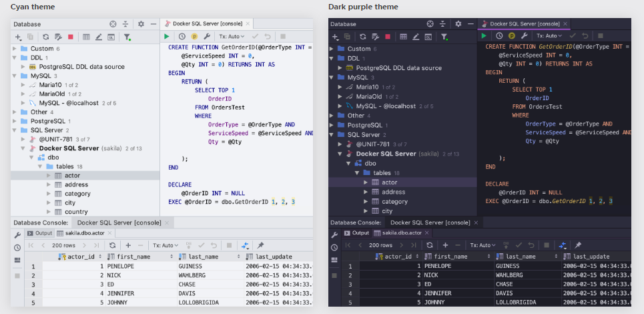
Task: Click add row plus in Dark purple results toolbar
Action: tap(445, 245)
